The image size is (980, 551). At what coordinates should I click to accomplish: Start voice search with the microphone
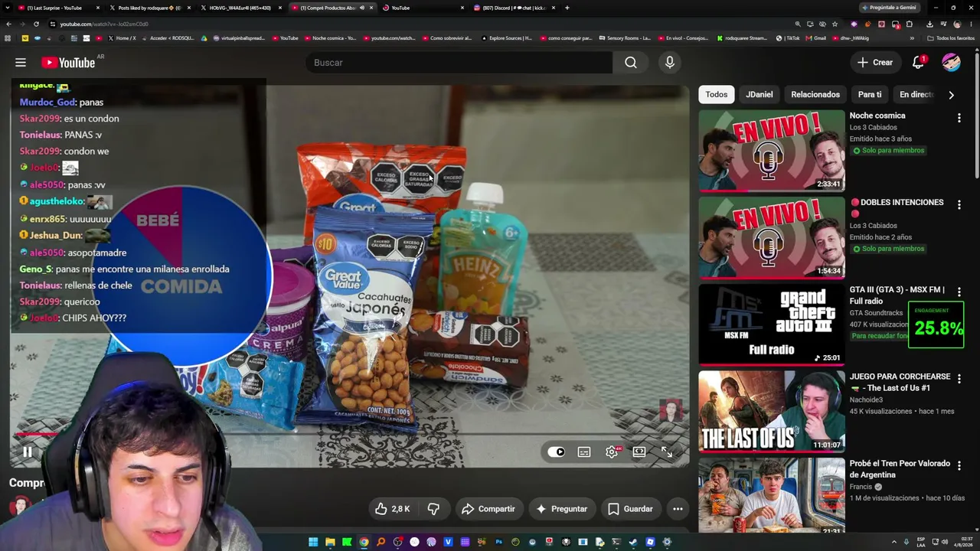point(670,63)
